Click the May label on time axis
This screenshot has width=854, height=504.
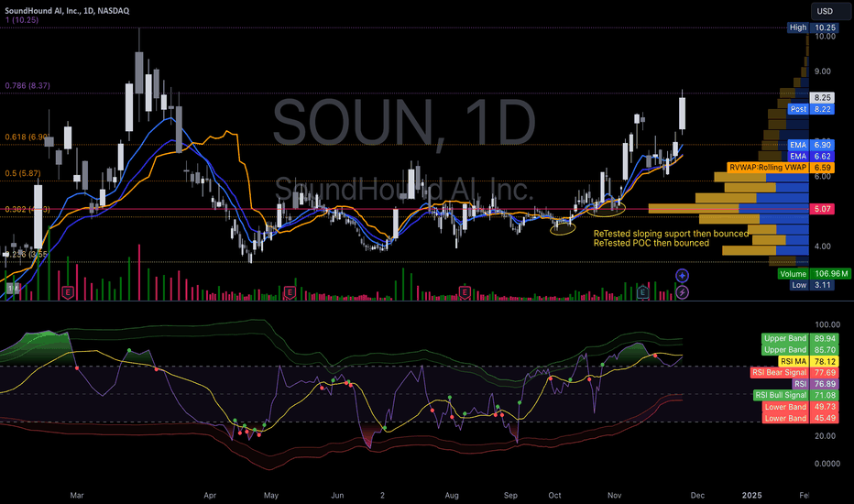click(x=270, y=495)
